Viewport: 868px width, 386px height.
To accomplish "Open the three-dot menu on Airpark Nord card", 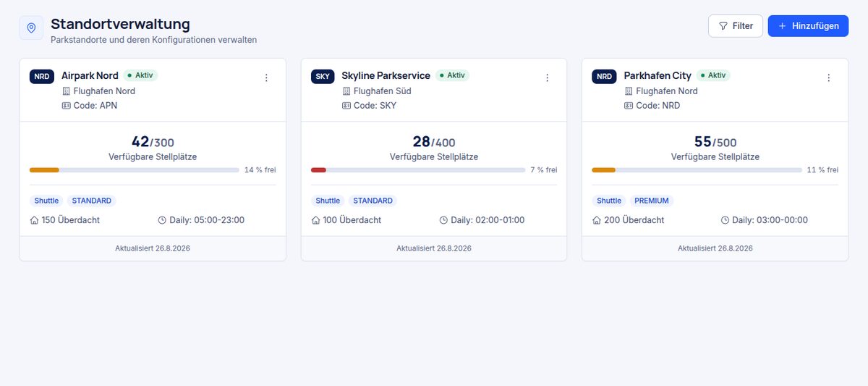I will (266, 77).
